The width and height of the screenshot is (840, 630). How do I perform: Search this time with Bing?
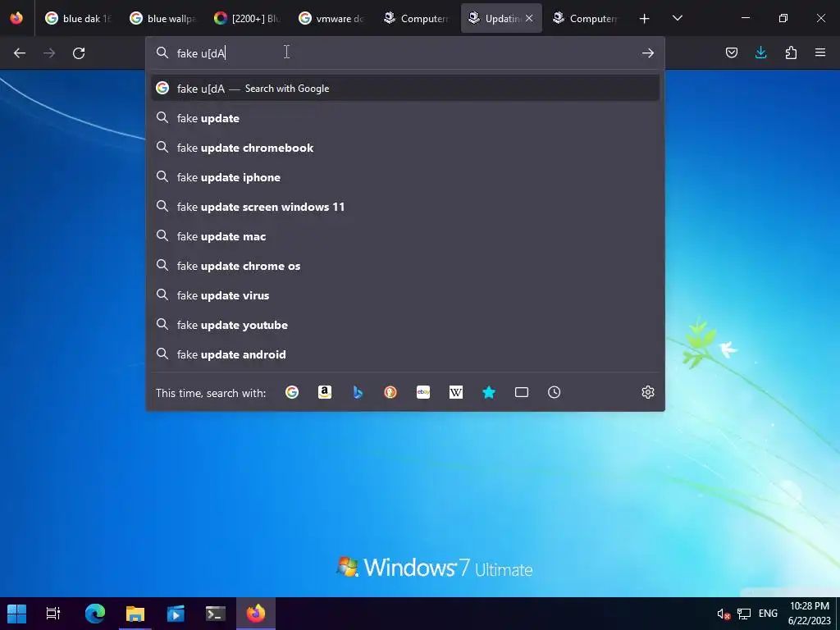click(358, 393)
